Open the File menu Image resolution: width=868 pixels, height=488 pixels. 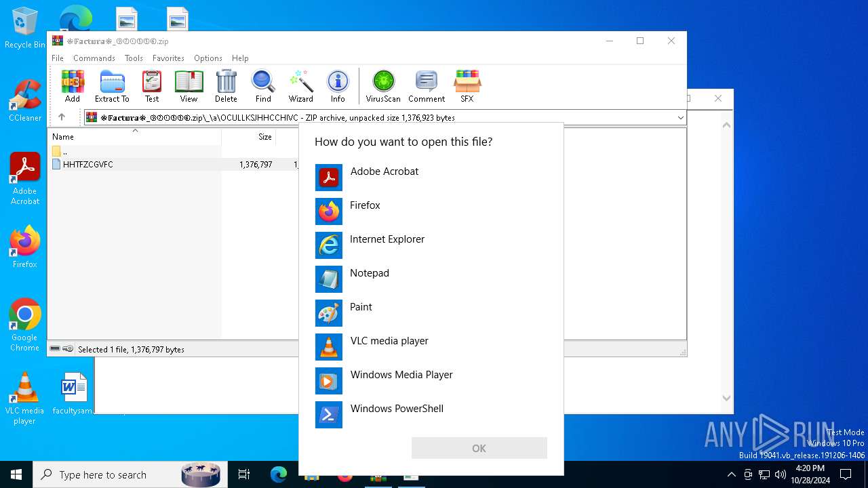(x=58, y=58)
